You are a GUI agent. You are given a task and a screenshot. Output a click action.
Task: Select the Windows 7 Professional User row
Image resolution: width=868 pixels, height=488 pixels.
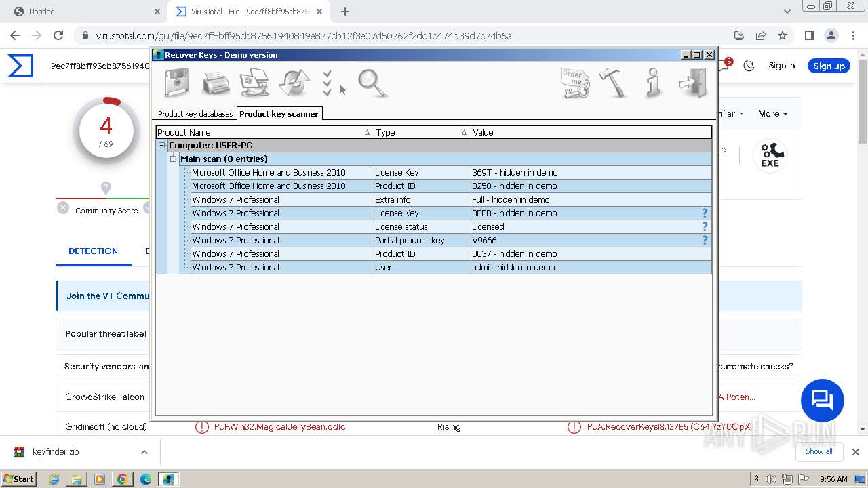(451, 267)
